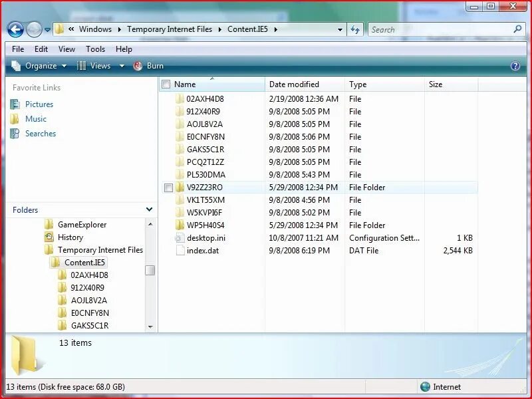Open the File menu
The image size is (532, 399).
pyautogui.click(x=18, y=49)
